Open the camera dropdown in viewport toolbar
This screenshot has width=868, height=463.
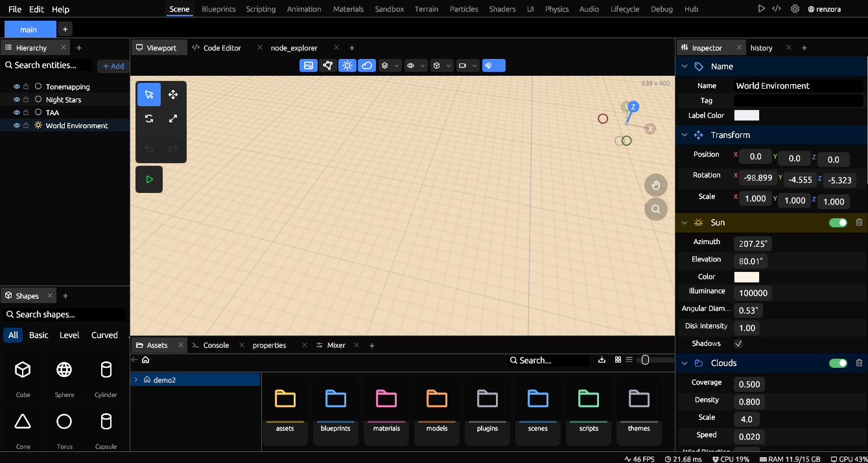467,65
